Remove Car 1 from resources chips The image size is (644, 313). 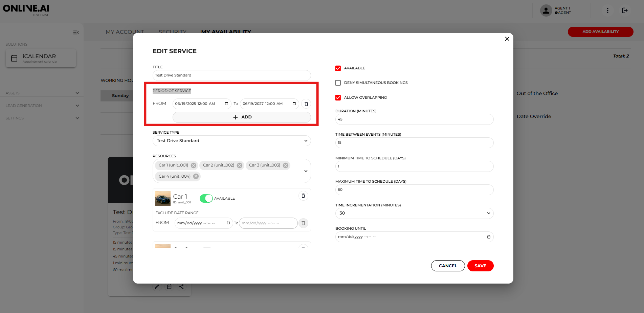194,165
